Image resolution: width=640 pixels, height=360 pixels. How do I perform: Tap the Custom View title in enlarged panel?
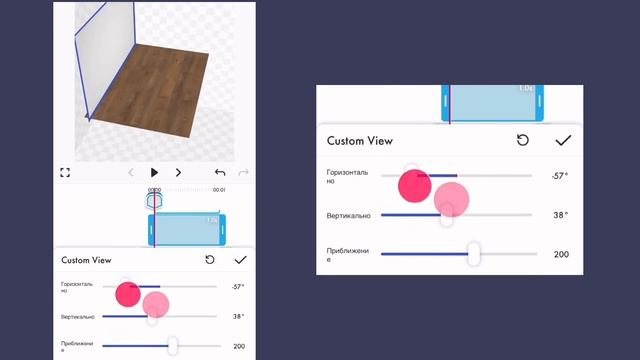point(360,141)
